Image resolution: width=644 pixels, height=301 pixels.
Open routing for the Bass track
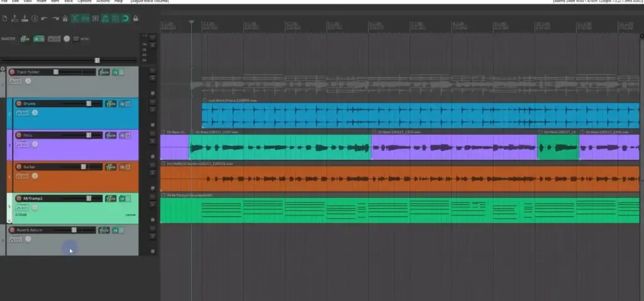[x=111, y=135]
